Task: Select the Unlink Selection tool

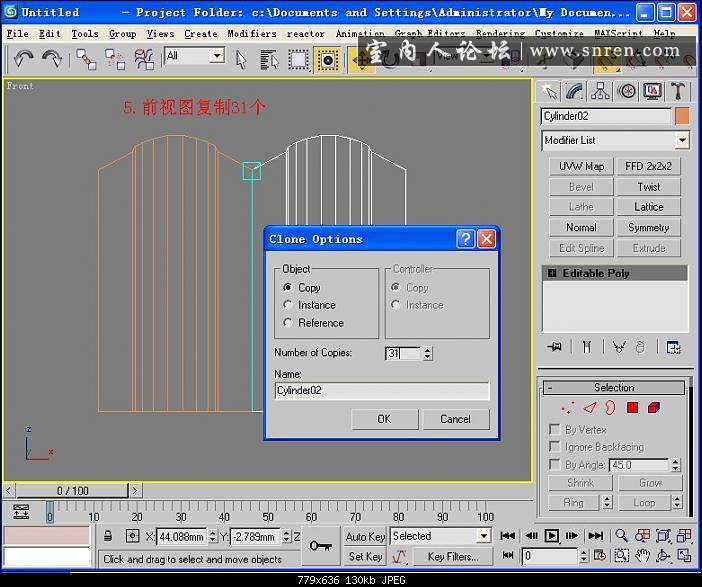Action: (x=115, y=60)
